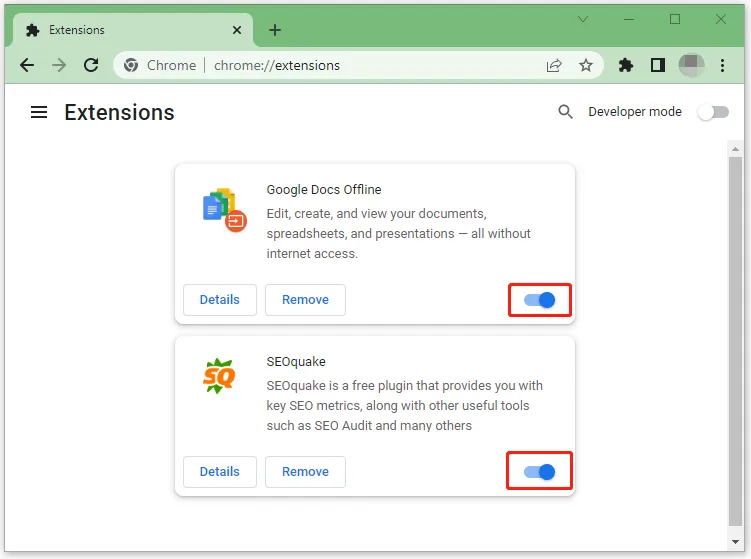Open a new tab with plus
Viewport: 751px width, 559px height.
click(275, 30)
